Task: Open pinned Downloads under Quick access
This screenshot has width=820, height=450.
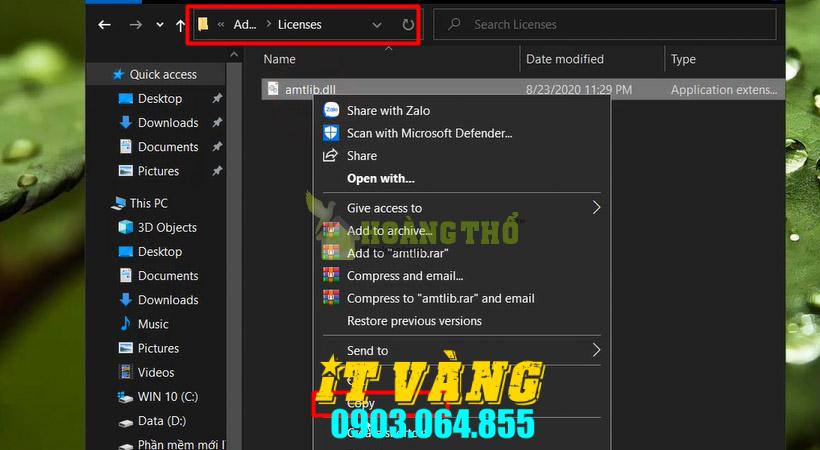Action: pyautogui.click(x=168, y=122)
